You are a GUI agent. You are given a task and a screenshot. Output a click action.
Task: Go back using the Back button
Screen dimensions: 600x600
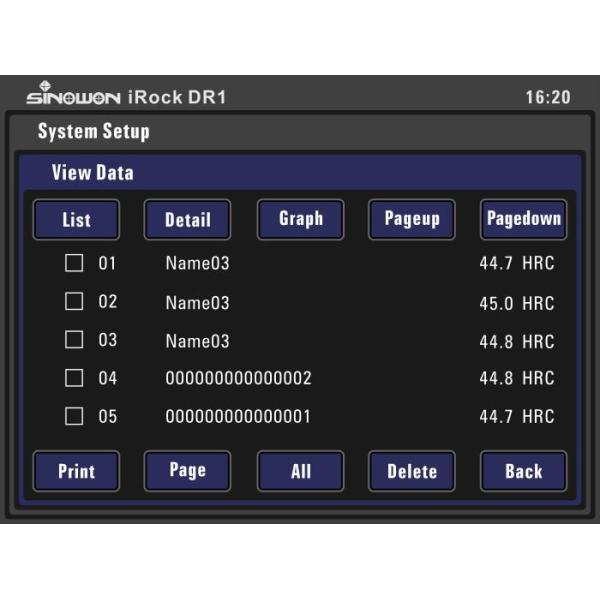tap(523, 471)
